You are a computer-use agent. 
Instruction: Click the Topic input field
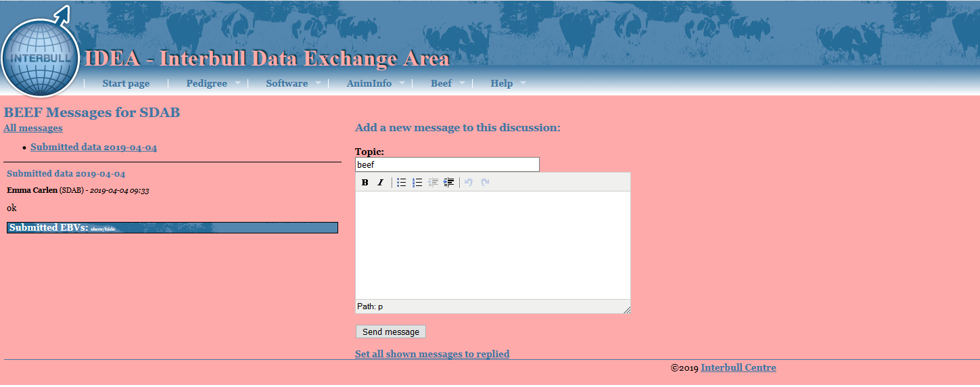pos(447,164)
